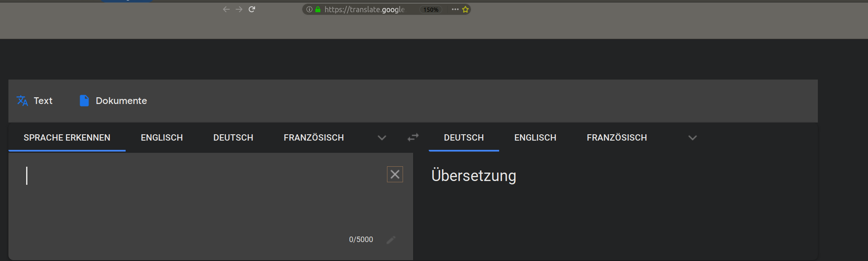Choose Englisch as the source language
This screenshot has width=868, height=261.
coord(162,138)
